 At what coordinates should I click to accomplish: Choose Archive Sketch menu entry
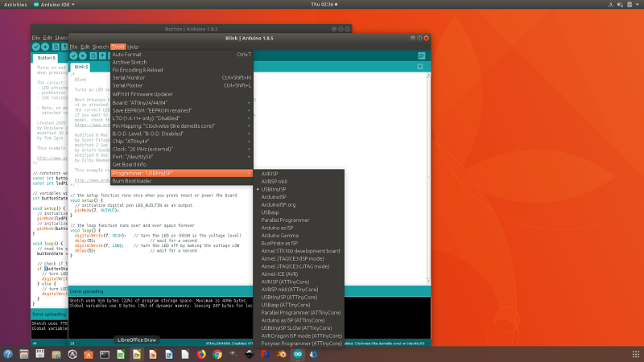pos(182,62)
